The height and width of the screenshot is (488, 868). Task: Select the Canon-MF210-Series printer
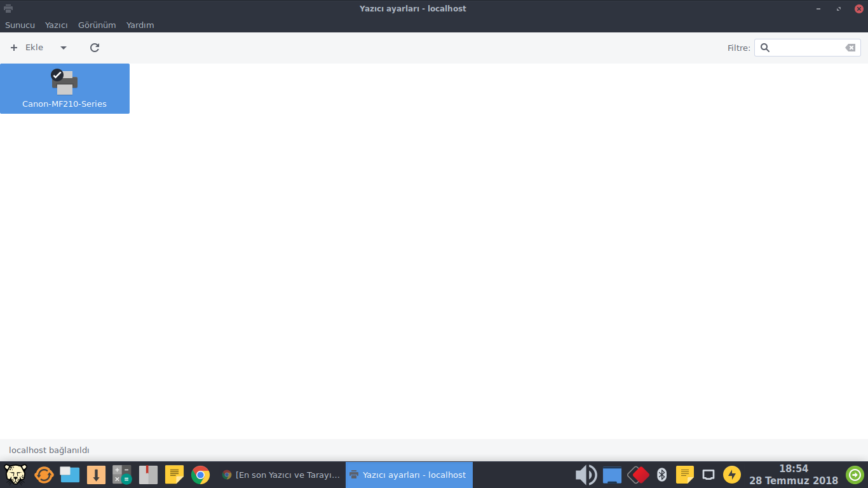[64, 88]
